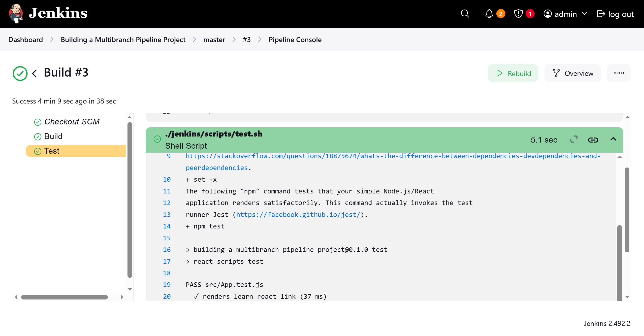Copy step permalink chain icon
Viewport: 644px width, 336px height.
(x=593, y=140)
